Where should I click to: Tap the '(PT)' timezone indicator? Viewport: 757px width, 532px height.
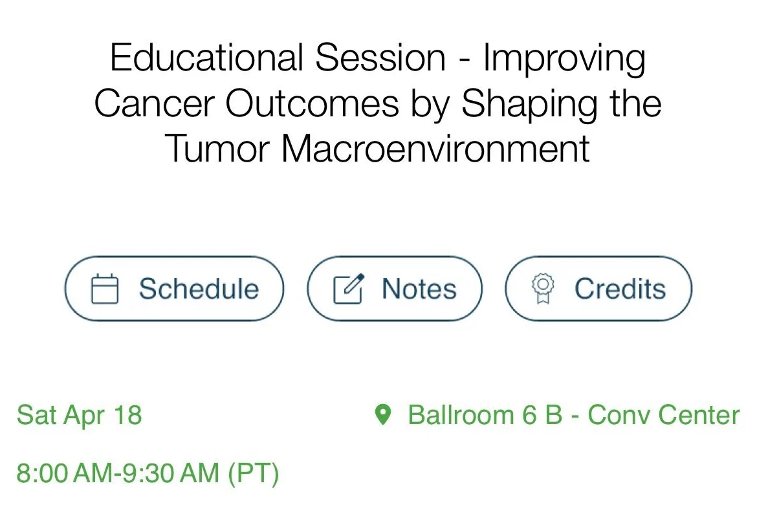click(x=253, y=473)
